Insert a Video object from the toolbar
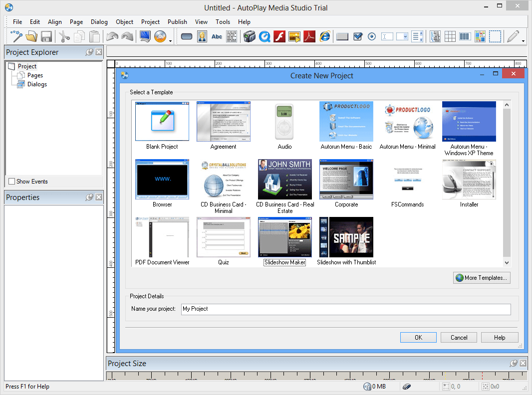Screen dimensions: 532x395 click(x=249, y=36)
